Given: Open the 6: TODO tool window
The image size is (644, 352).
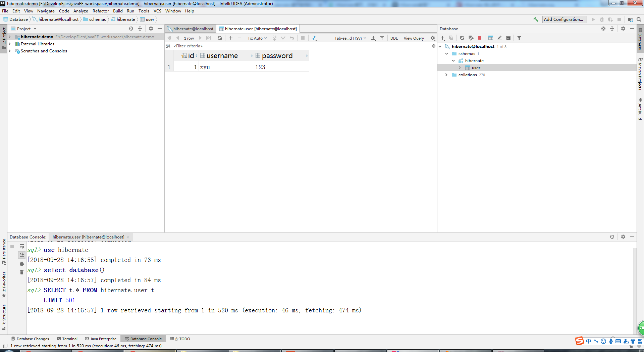Looking at the screenshot, I should coord(180,339).
